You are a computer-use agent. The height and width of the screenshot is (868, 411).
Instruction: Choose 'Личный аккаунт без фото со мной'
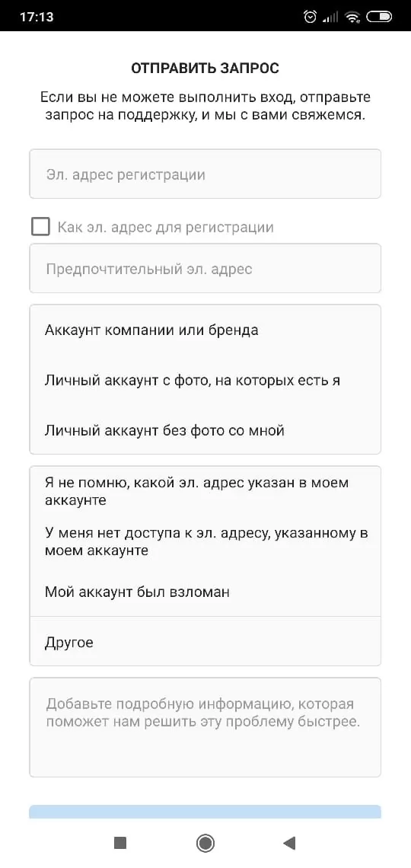tap(205, 430)
